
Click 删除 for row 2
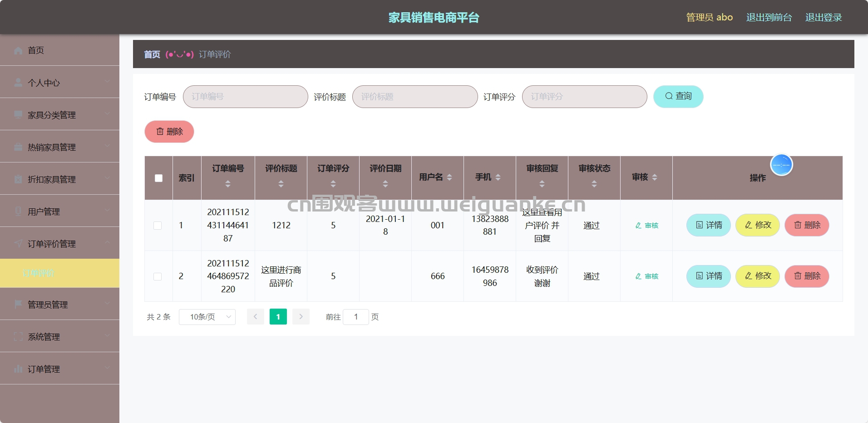point(807,276)
